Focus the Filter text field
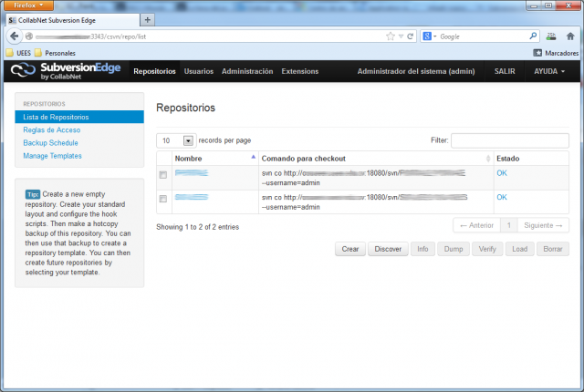Viewport: 584px width, 392px height. click(510, 140)
